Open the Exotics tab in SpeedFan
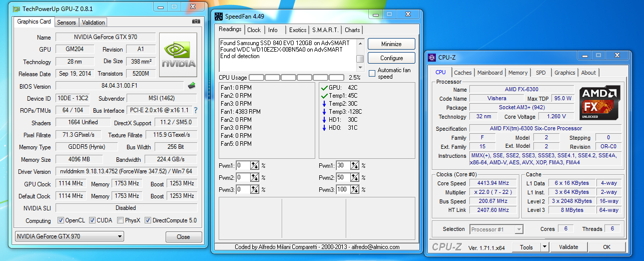644x261 pixels. tap(298, 30)
